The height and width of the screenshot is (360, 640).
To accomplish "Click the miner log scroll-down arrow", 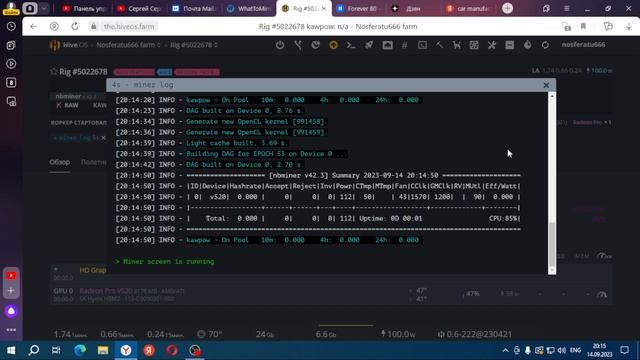I will (552, 270).
